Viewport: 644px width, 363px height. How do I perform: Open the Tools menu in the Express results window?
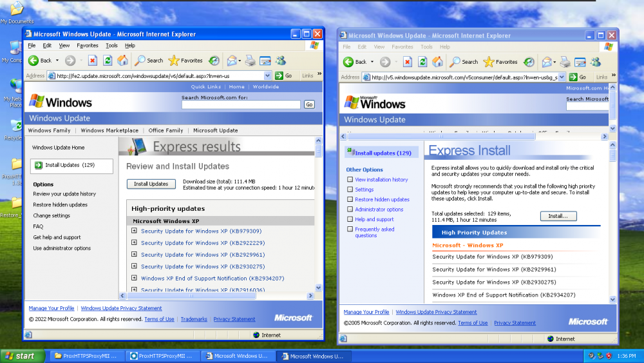[111, 46]
